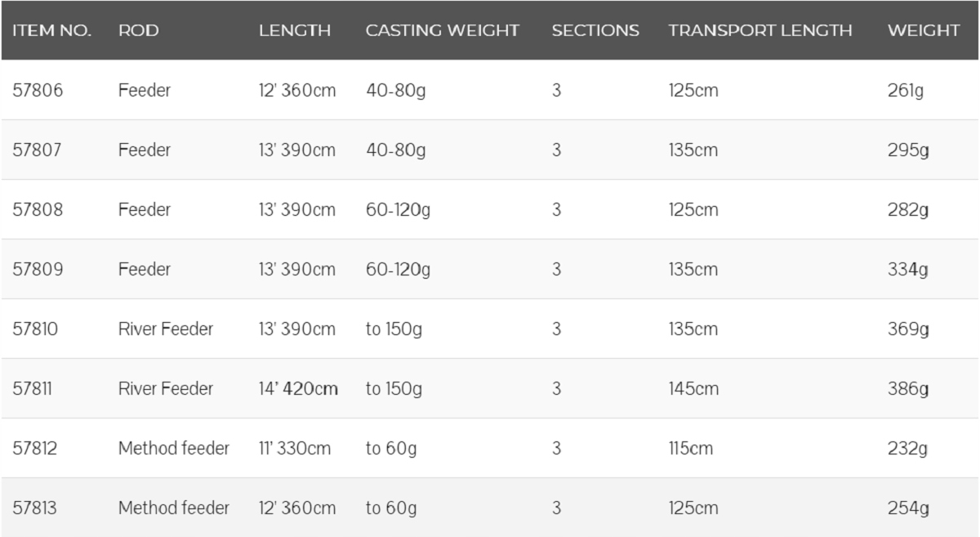Select the 334g weight value
Screen dimensions: 980x537
(x=908, y=269)
